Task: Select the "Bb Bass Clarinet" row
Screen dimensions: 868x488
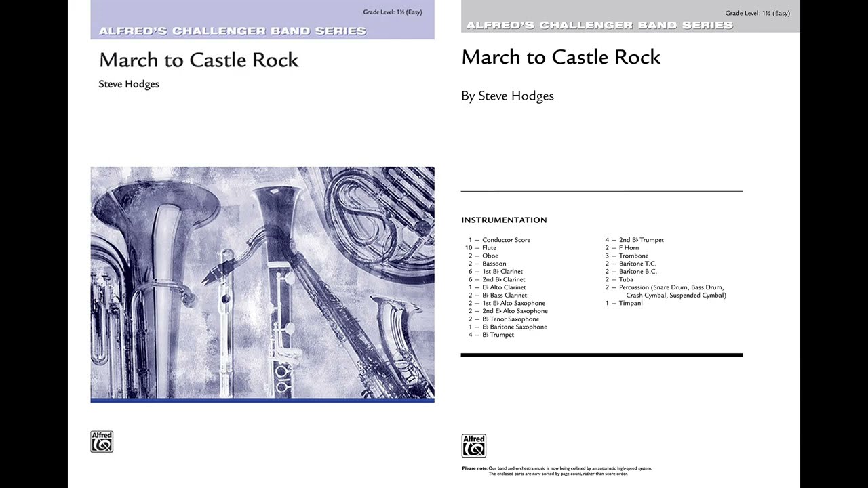Action: [497, 296]
